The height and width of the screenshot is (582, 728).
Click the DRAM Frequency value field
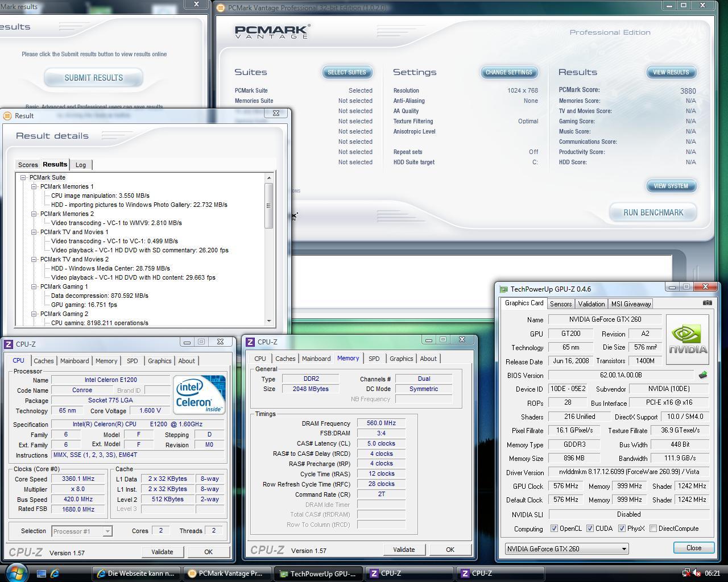coord(381,423)
